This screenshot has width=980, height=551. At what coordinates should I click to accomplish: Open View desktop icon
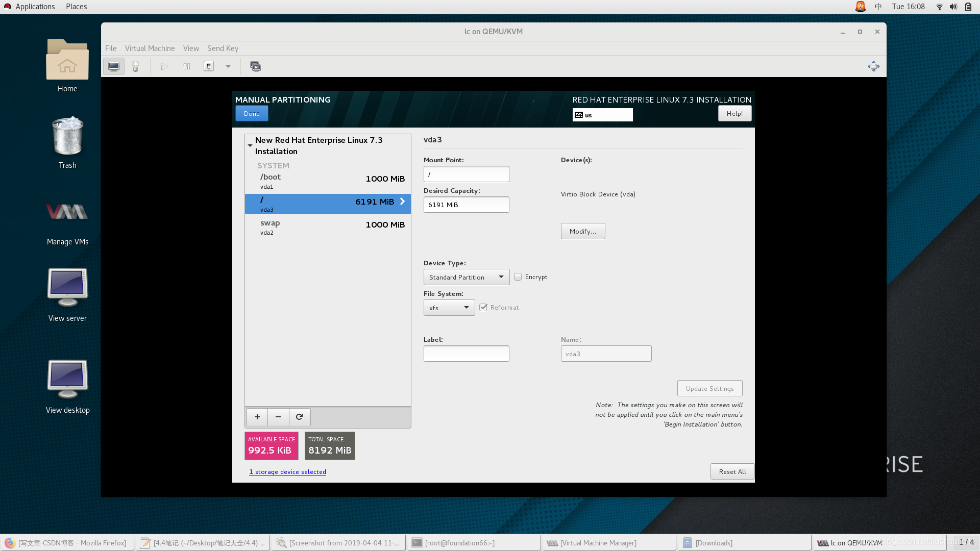(x=67, y=387)
